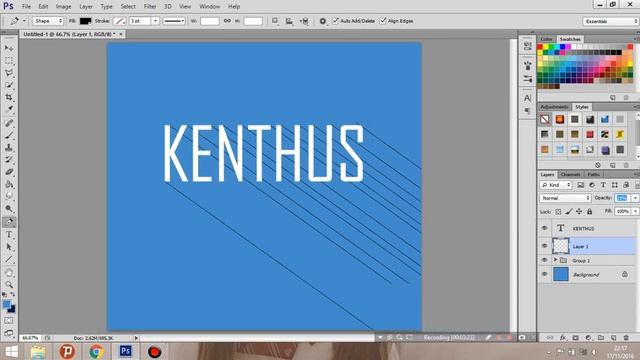This screenshot has width=640, height=360.
Task: Select the Path Selection tool
Action: pyautogui.click(x=9, y=247)
